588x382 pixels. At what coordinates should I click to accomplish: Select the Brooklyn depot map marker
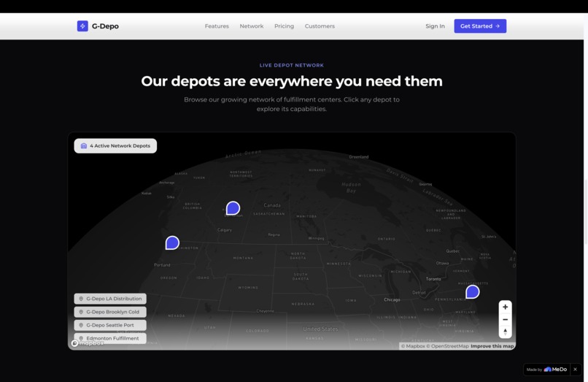click(x=473, y=292)
